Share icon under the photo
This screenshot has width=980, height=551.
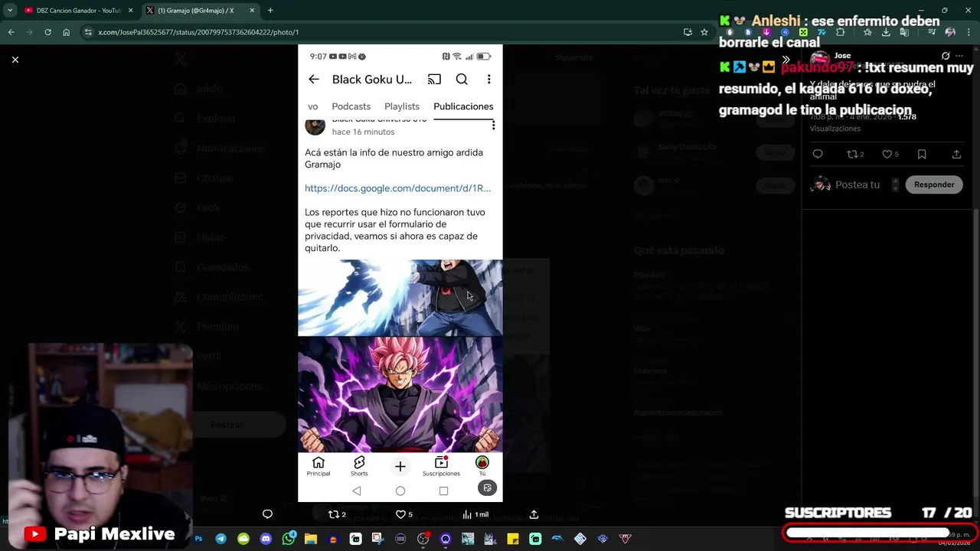(x=534, y=514)
